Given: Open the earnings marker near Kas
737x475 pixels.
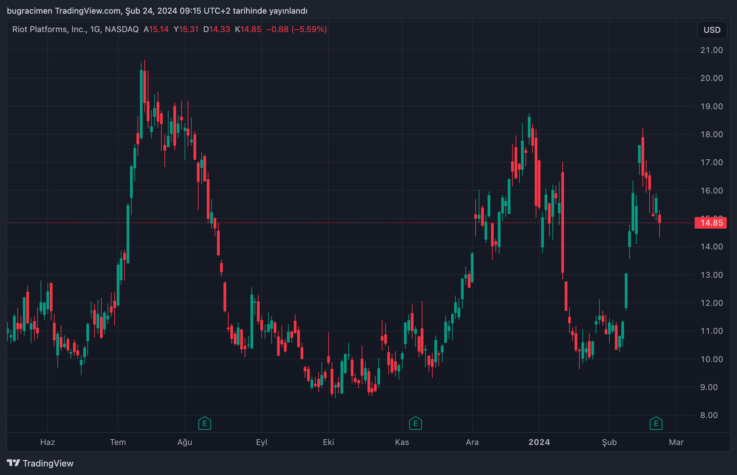Looking at the screenshot, I should coord(414,423).
